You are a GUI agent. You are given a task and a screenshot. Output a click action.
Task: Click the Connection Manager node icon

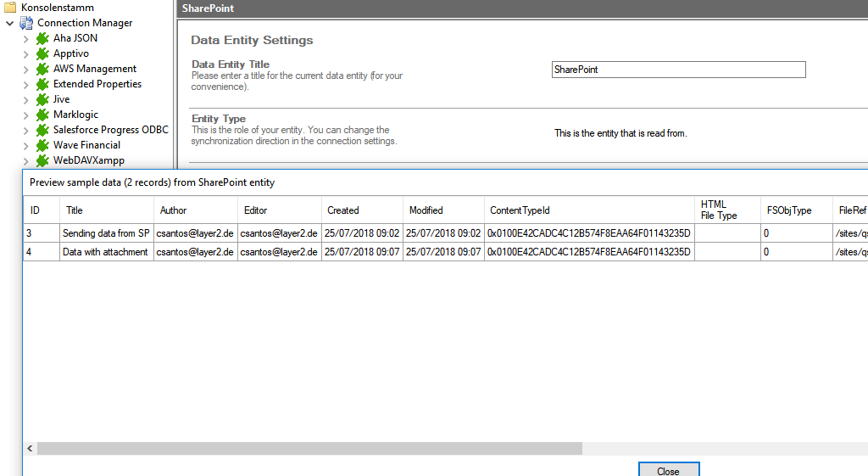click(26, 23)
